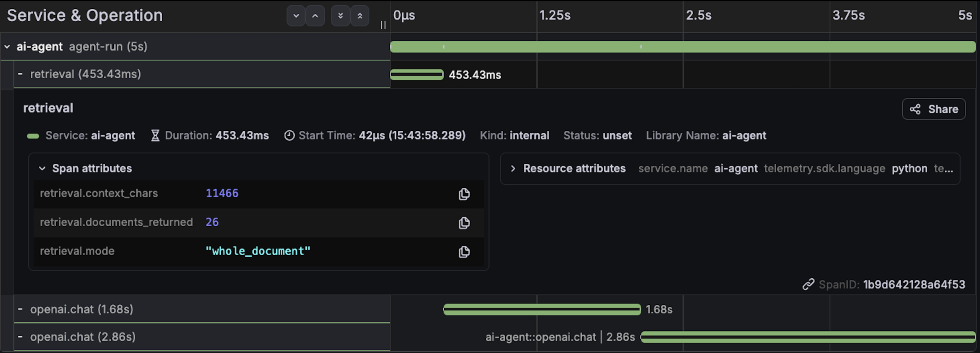The image size is (980, 353).
Task: Click the retrieval.mode attribute name
Action: 77,251
